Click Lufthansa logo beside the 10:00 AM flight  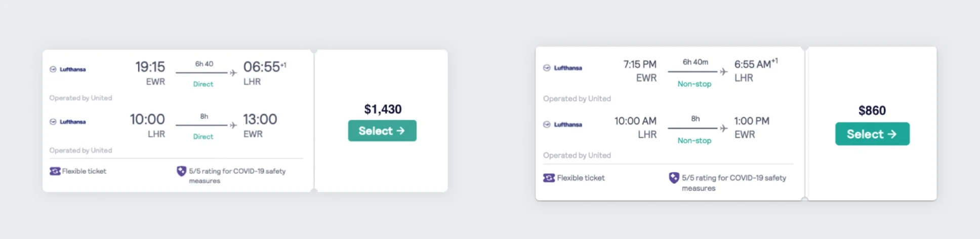tap(562, 124)
